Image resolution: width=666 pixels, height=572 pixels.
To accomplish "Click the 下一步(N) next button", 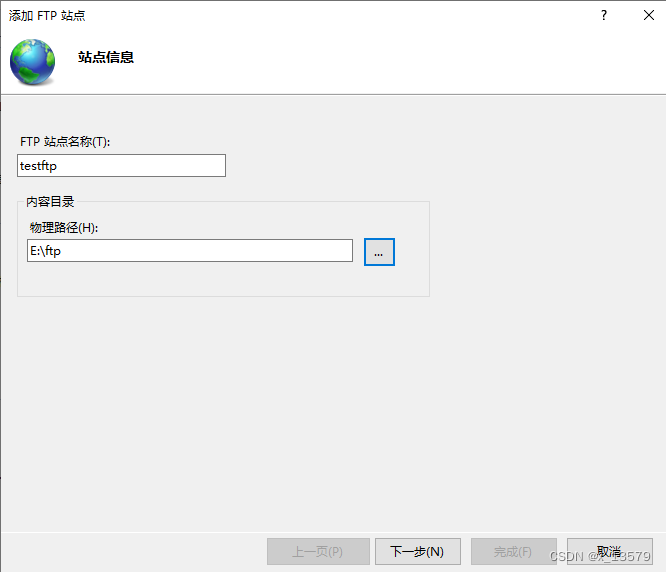I will [418, 552].
